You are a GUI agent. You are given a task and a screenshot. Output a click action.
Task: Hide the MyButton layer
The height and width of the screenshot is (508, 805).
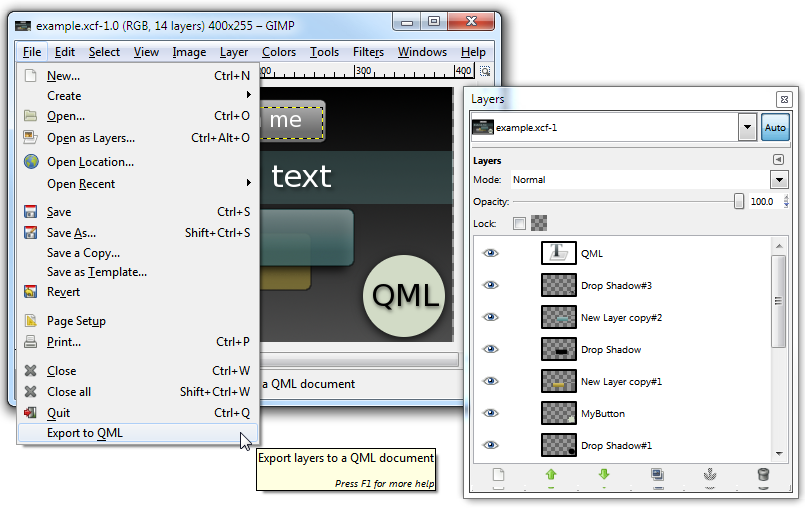[x=491, y=413]
